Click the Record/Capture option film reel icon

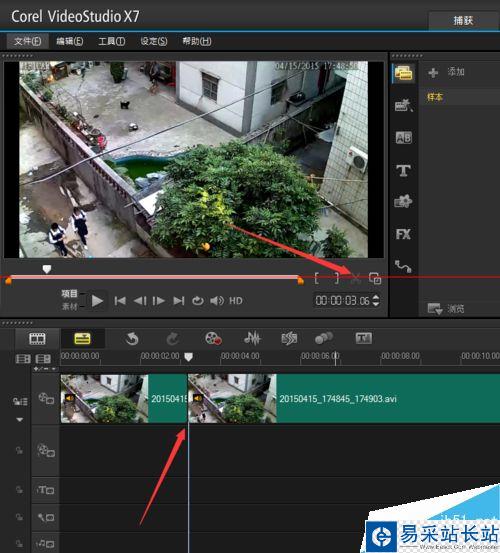213,339
